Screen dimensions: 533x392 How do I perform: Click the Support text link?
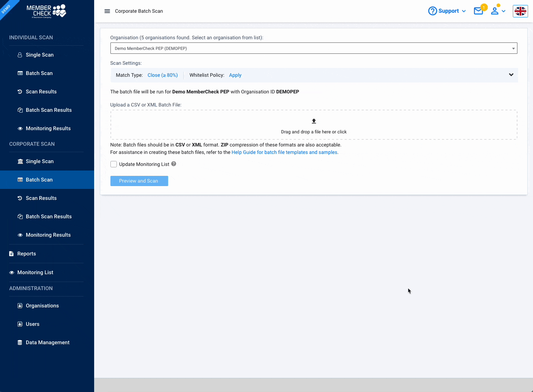click(x=448, y=11)
